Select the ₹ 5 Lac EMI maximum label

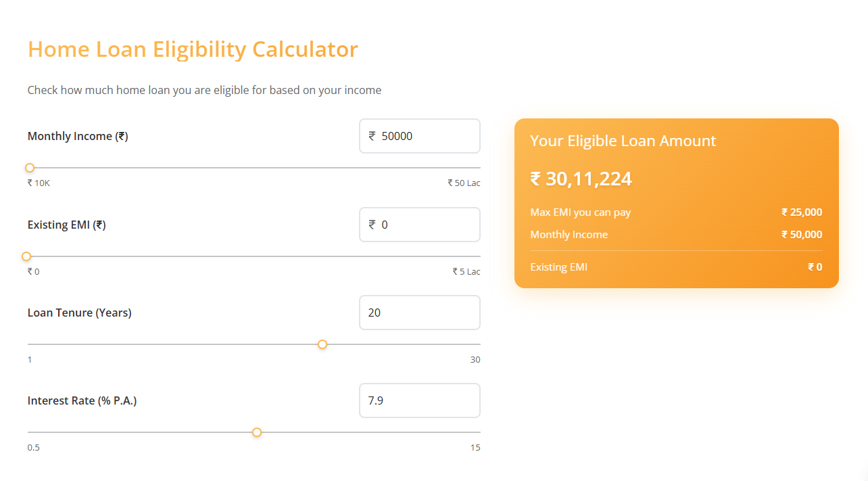click(x=466, y=271)
